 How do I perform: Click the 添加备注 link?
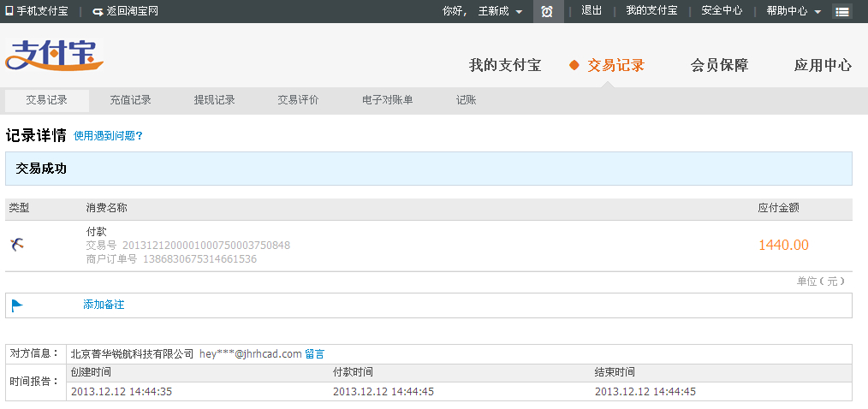[104, 305]
